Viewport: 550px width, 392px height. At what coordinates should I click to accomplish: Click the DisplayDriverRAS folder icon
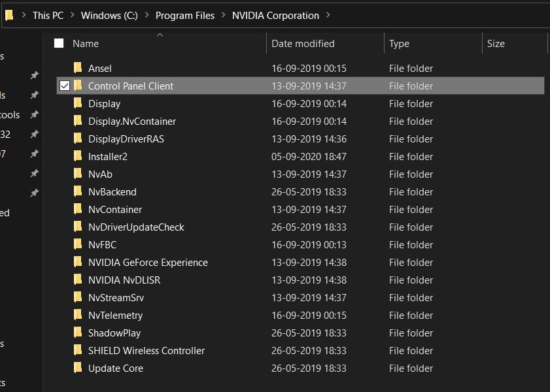pos(78,138)
